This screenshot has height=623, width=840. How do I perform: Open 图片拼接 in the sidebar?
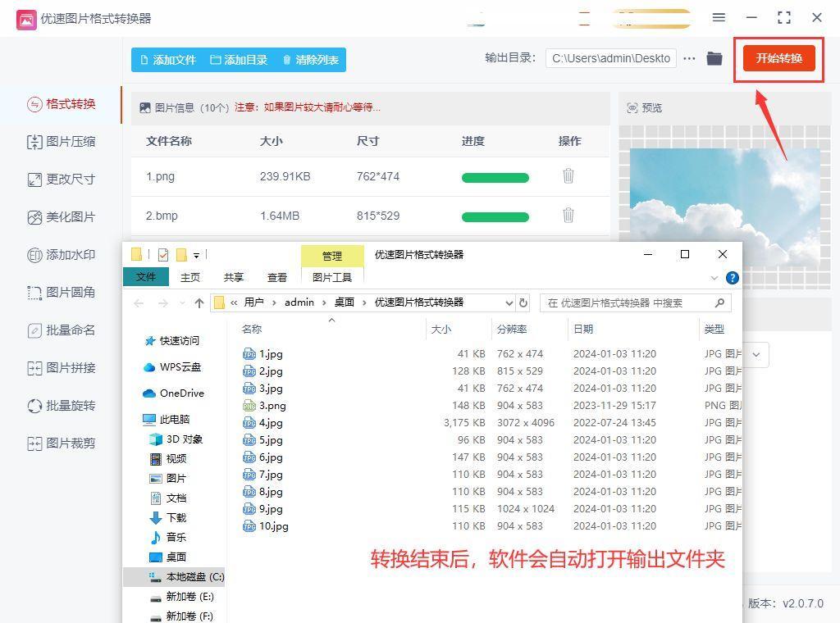click(61, 368)
